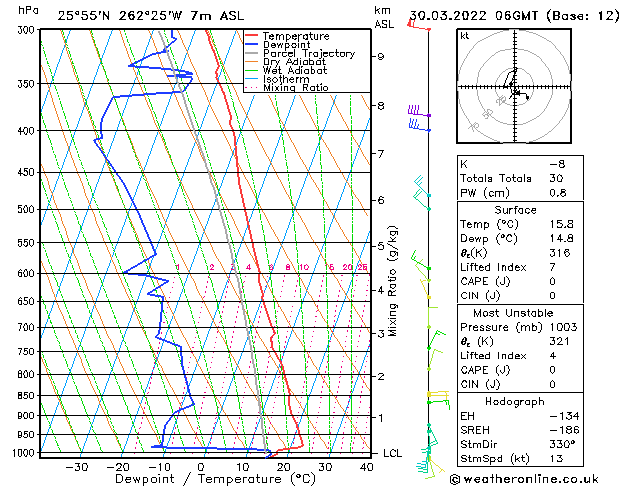Click the purple wind barb near 8 km
Screen dimensions: 629x486
coord(419,111)
